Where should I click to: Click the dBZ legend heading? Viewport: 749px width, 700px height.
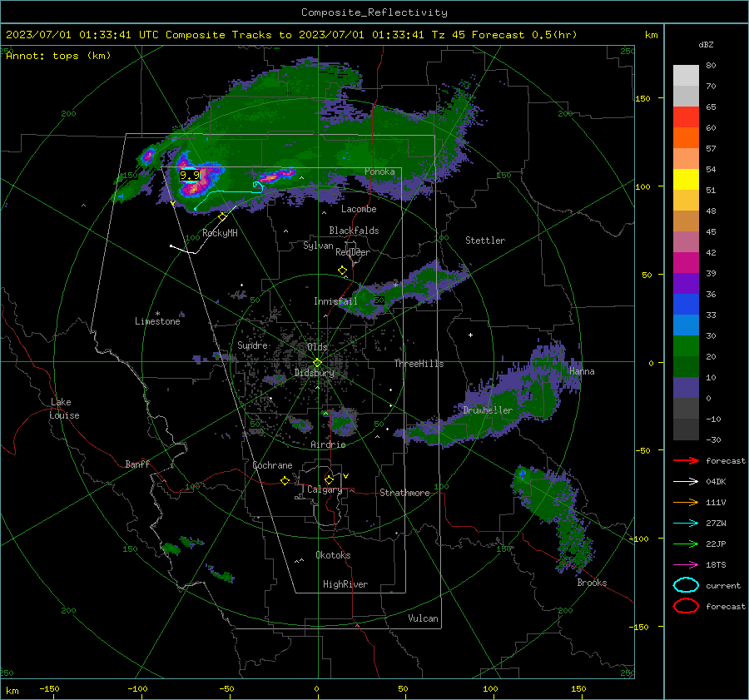(x=706, y=45)
